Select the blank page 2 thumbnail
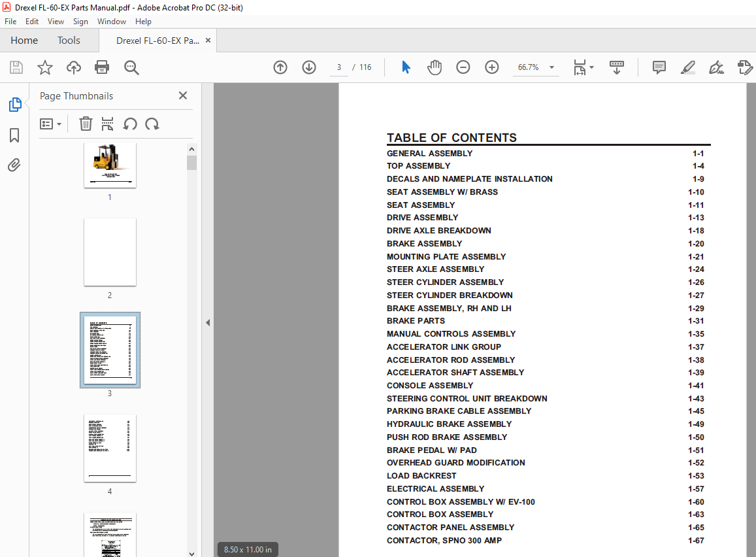 point(110,252)
